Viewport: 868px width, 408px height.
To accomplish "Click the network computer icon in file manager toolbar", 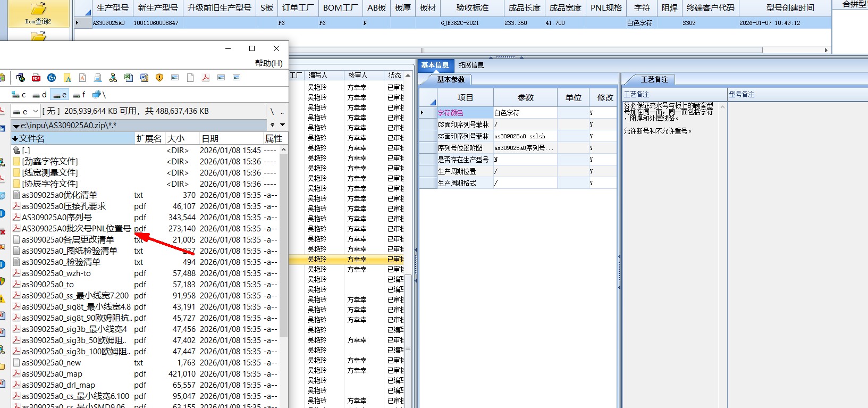I will 21,78.
